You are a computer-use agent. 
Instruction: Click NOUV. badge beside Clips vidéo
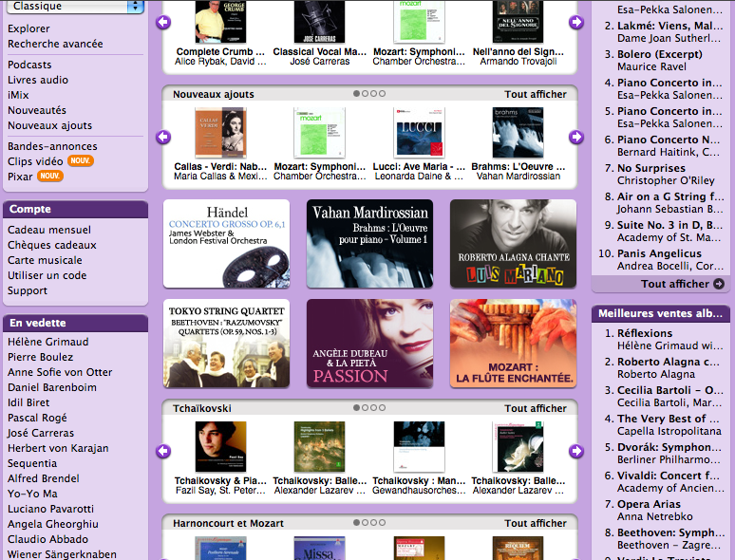[81, 160]
